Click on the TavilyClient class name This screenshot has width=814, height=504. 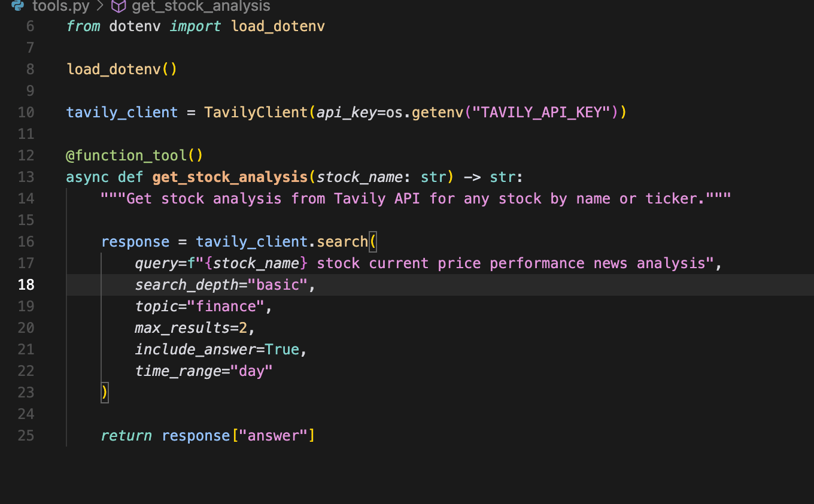[256, 113]
